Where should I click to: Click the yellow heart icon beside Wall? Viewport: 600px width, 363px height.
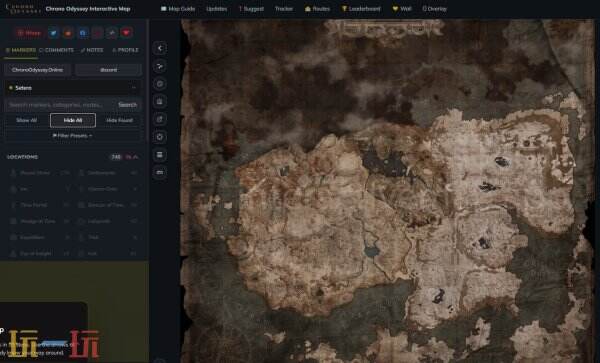(395, 9)
